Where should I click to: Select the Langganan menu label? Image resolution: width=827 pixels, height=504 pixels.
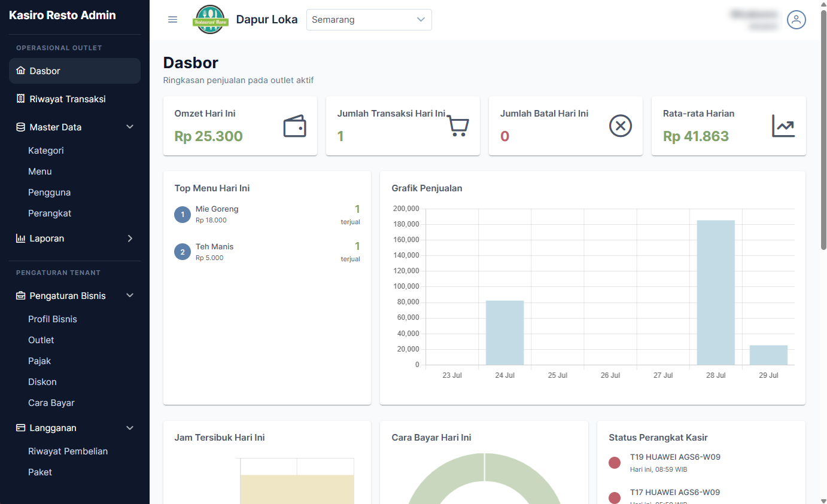pos(53,427)
